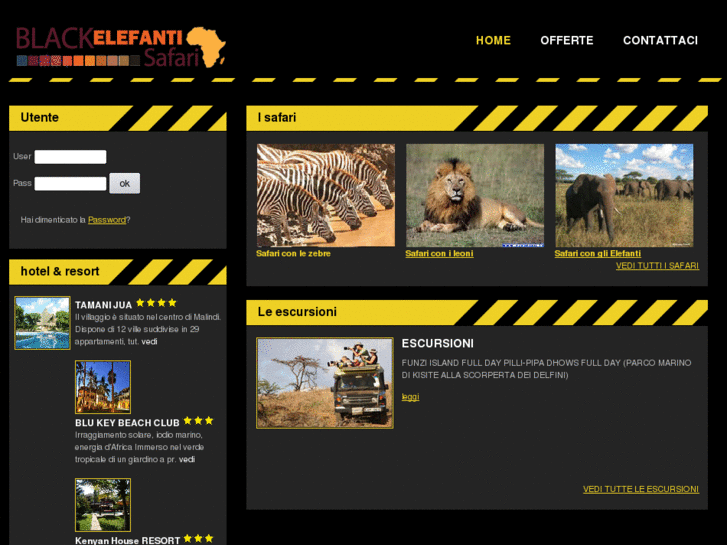Focus the User input field
This screenshot has height=545, width=727.
tap(70, 157)
